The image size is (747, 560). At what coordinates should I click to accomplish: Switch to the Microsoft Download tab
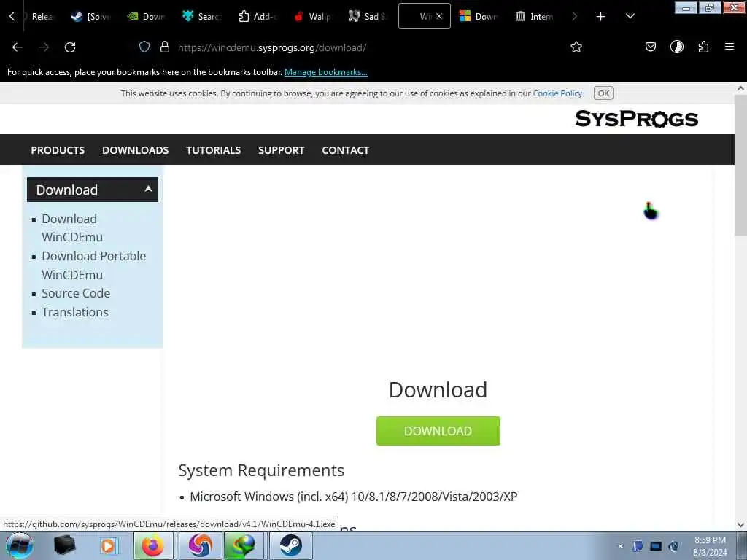(x=479, y=16)
